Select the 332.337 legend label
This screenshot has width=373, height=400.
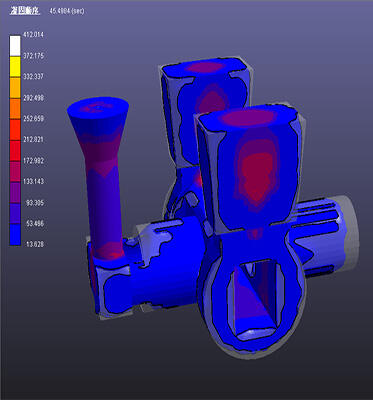pyautogui.click(x=33, y=77)
